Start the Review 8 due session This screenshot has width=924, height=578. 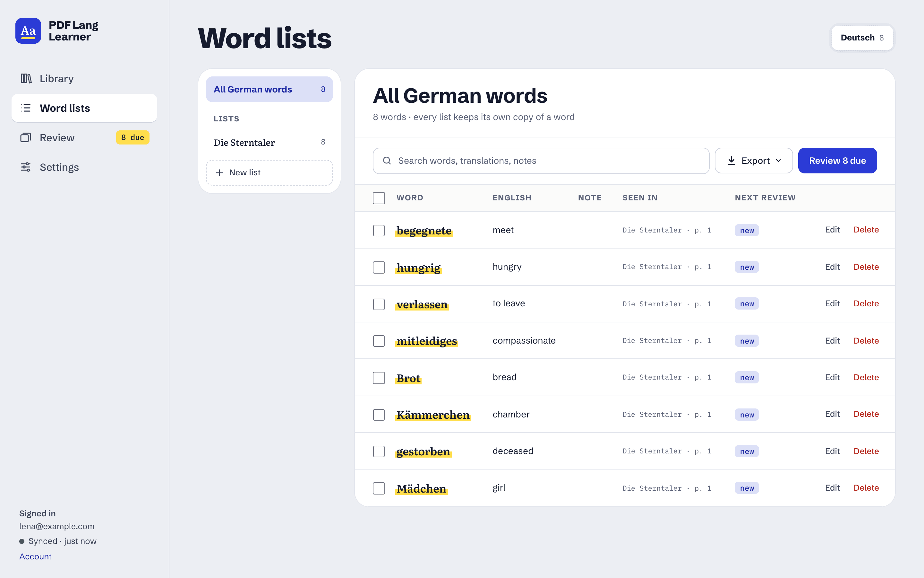[x=837, y=161]
